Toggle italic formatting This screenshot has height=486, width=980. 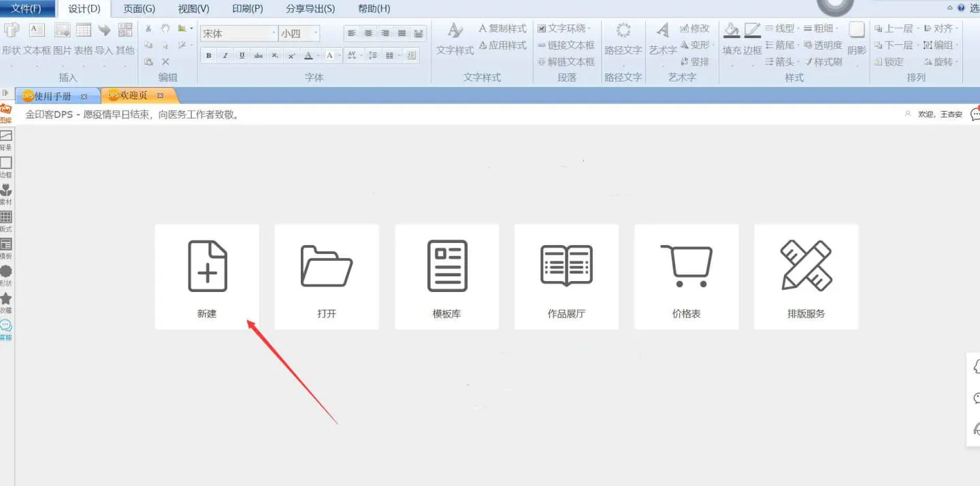(225, 55)
